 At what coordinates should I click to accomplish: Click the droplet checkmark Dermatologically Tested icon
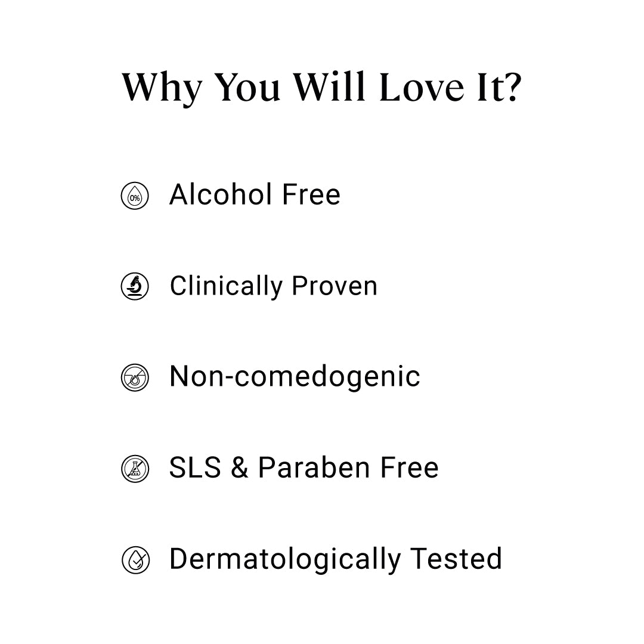pyautogui.click(x=135, y=560)
